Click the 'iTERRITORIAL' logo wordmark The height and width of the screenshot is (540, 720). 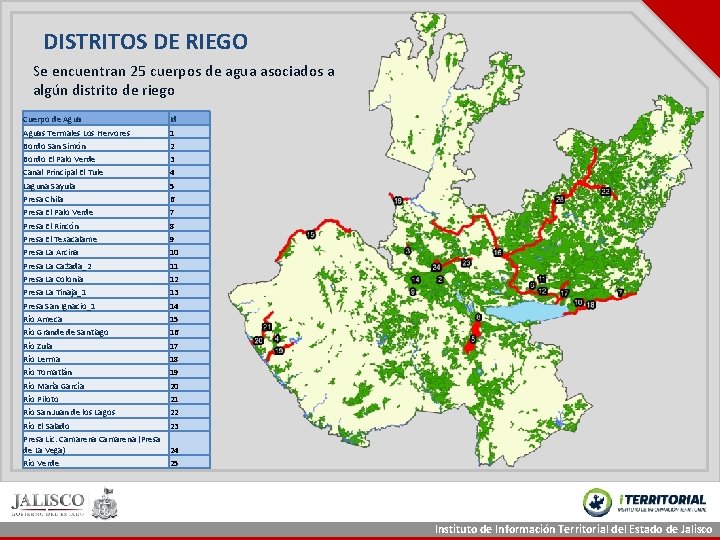(x=662, y=500)
